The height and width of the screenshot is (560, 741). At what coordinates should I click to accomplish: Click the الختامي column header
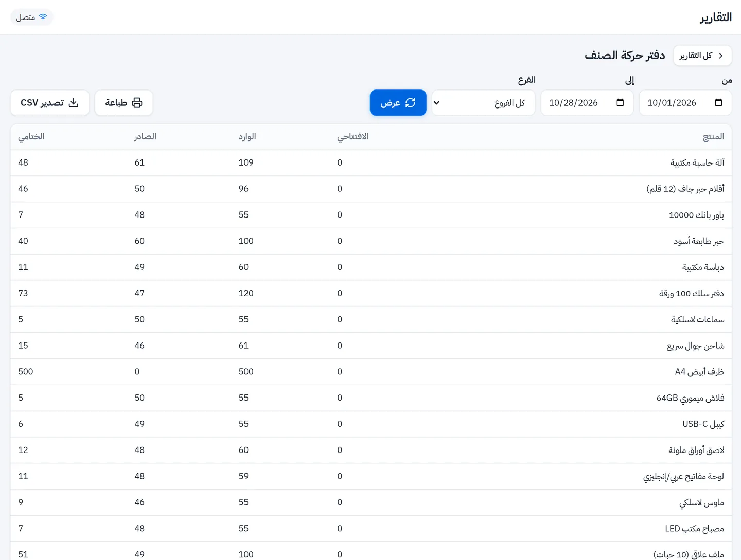pos(31,137)
